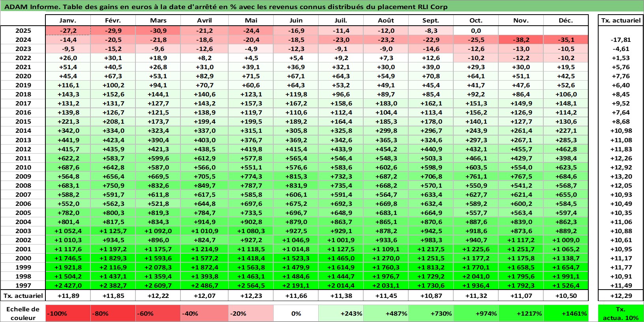Click the 'Déc.' column header
This screenshot has height=322, width=644.
pos(566,21)
